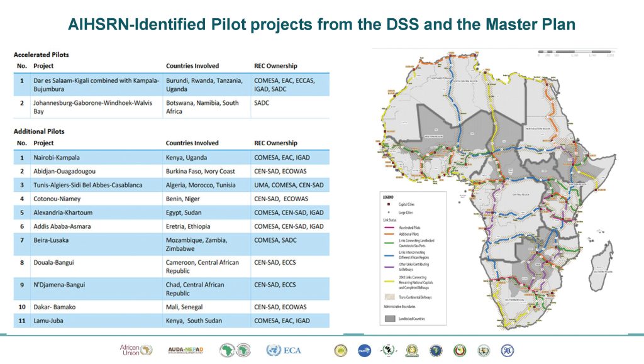
Task: Click the UN ECA logo
Action: [x=284, y=350]
